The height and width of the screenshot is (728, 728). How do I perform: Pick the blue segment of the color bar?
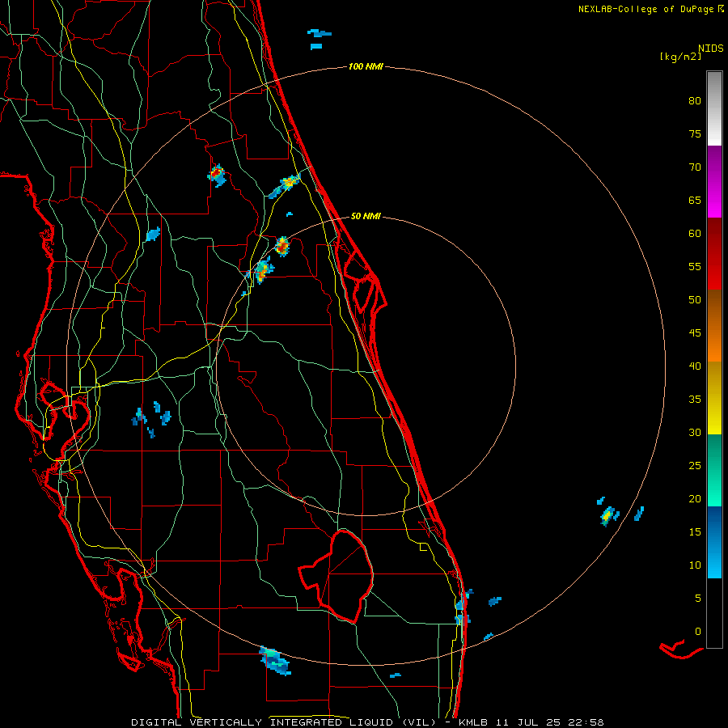point(714,542)
